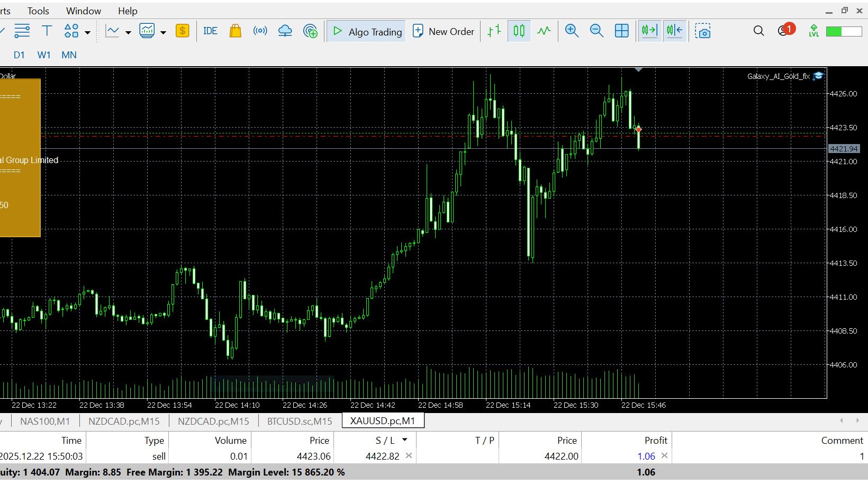The width and height of the screenshot is (868, 484).
Task: Open the search magnifier
Action: tap(758, 31)
